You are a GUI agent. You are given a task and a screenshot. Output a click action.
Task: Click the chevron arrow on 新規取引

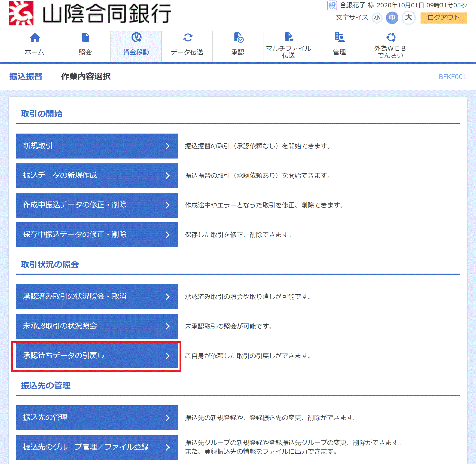tap(168, 146)
